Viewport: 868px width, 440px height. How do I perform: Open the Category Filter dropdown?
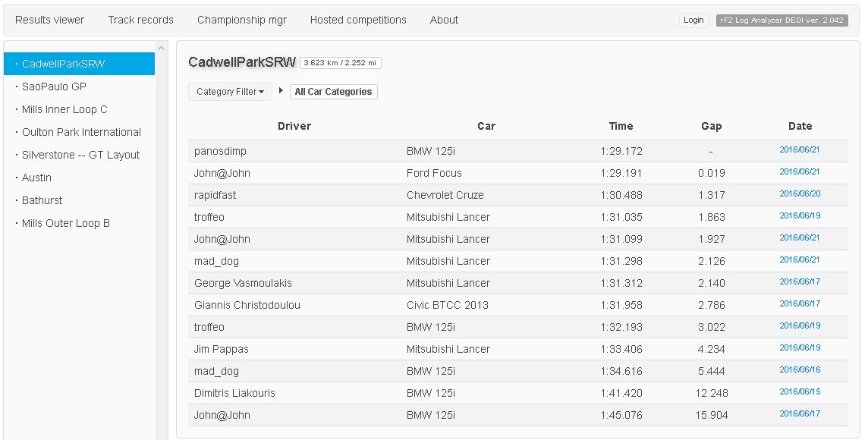click(x=230, y=92)
